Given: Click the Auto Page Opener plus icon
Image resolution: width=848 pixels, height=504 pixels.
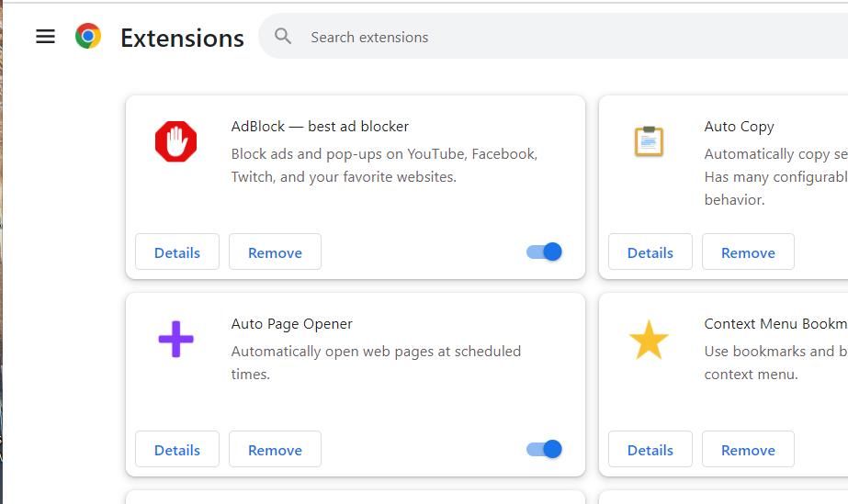Looking at the screenshot, I should (175, 340).
